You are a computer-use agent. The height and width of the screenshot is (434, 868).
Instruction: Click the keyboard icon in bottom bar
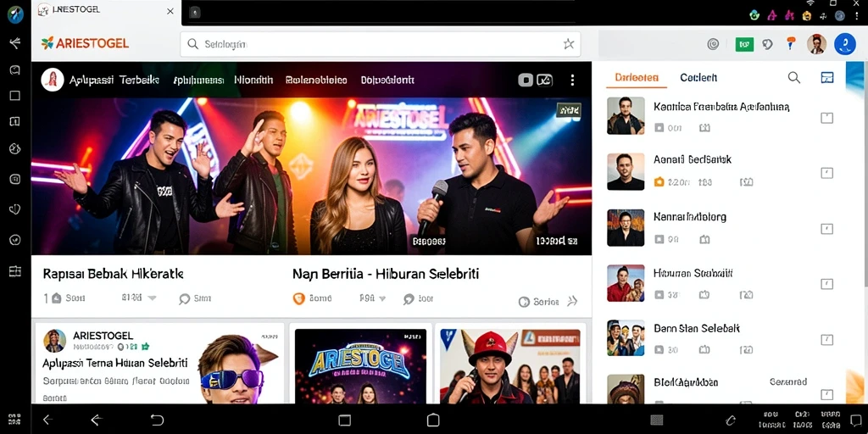[x=657, y=420]
